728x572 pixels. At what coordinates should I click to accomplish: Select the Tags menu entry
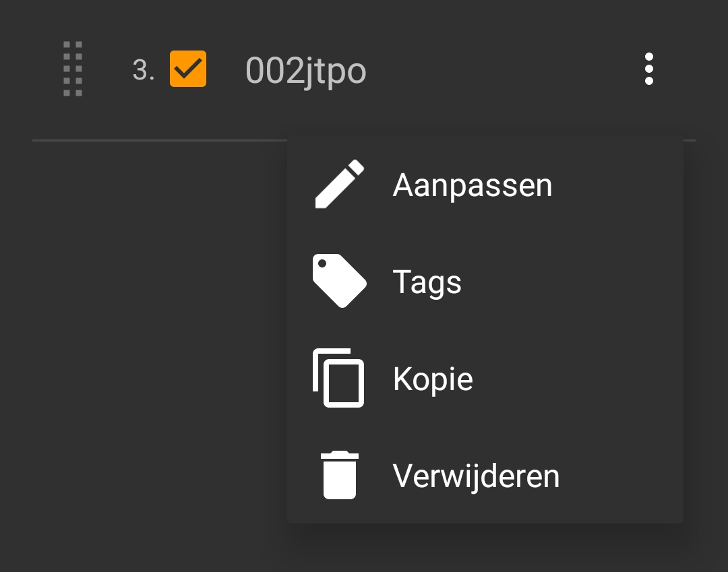click(485, 281)
